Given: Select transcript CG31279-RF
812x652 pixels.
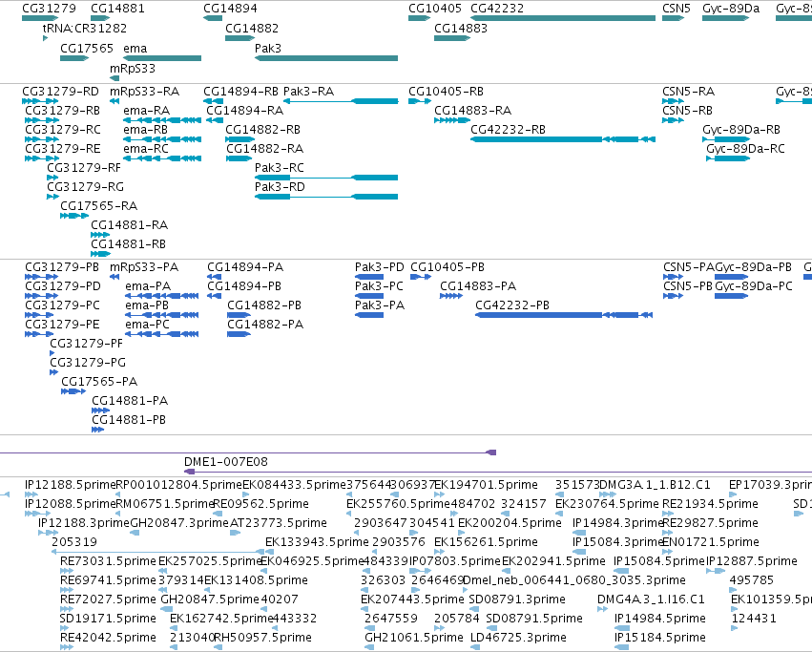Looking at the screenshot, I should (x=52, y=178).
